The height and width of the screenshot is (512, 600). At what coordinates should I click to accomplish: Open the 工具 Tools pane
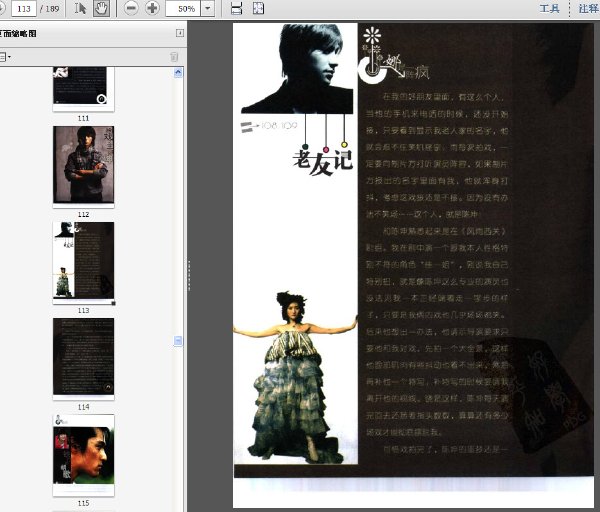pos(549,8)
